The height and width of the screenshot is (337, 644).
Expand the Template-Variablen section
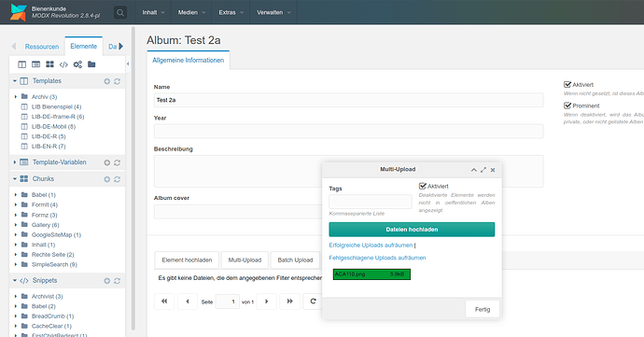coord(15,162)
